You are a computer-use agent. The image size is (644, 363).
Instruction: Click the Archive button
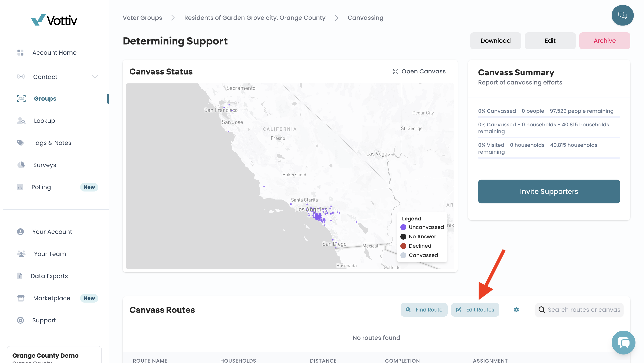[605, 41]
